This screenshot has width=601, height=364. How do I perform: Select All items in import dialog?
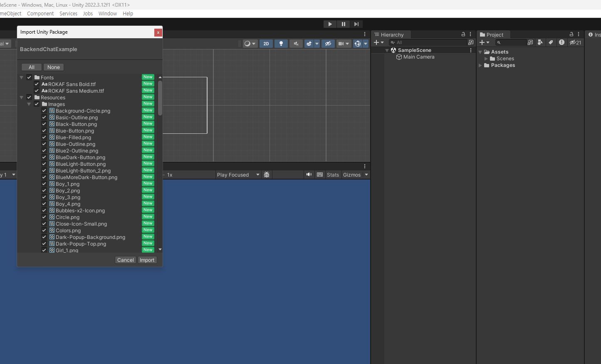click(32, 67)
